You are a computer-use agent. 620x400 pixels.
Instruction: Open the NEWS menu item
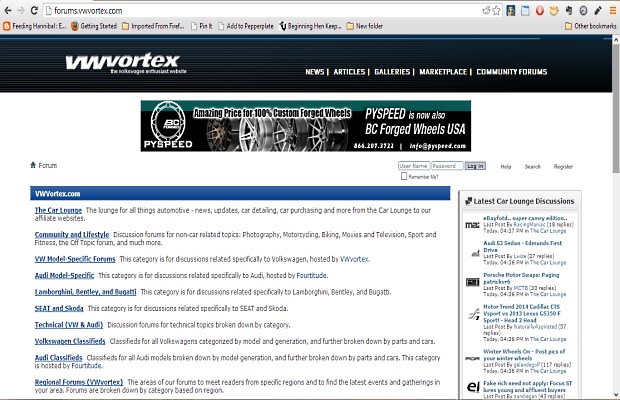click(x=315, y=72)
